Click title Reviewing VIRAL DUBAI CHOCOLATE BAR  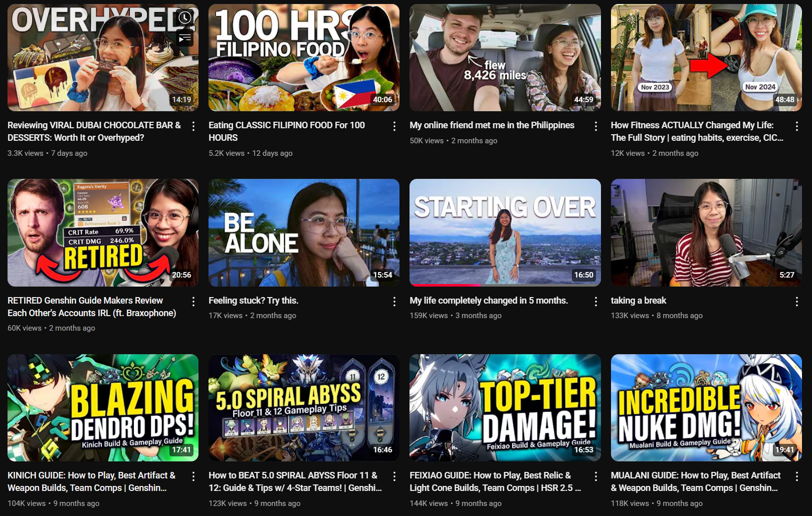(x=94, y=131)
